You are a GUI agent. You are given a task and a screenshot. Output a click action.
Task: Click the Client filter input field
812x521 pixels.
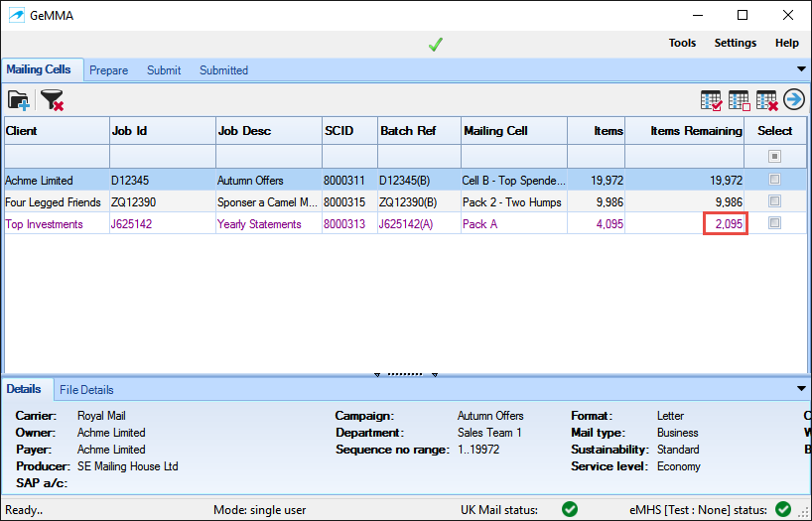[x=57, y=156]
